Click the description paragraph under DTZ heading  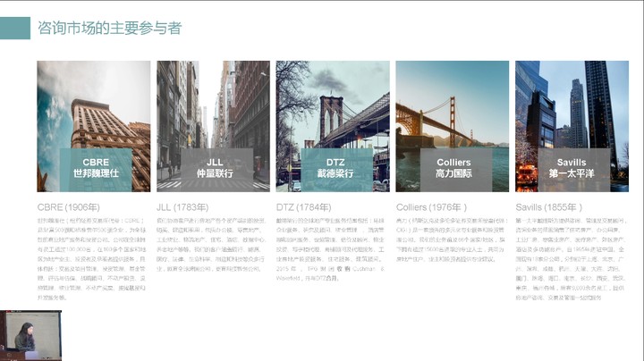click(x=331, y=249)
